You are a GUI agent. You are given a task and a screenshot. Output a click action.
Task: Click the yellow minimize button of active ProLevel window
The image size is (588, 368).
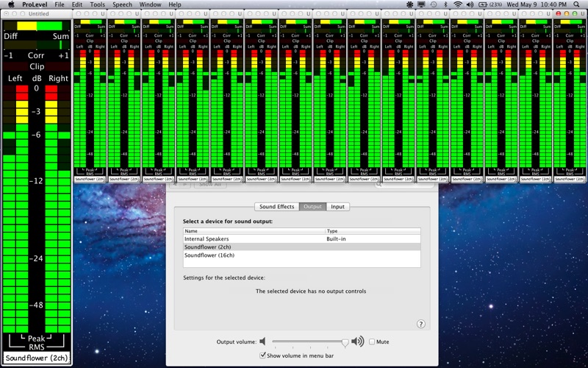click(x=566, y=13)
